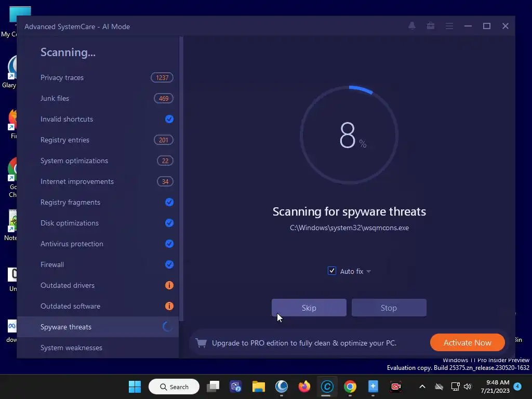Click the scanned file path wsqmcons.exe text
Image resolution: width=532 pixels, height=399 pixels.
pyautogui.click(x=349, y=228)
